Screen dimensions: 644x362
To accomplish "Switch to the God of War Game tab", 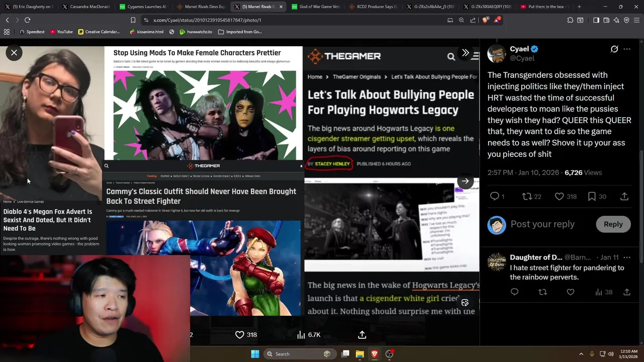I will click(x=314, y=7).
